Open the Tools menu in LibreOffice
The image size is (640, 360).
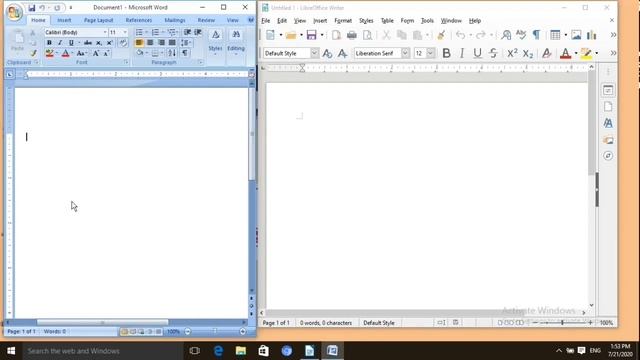[x=427, y=20]
